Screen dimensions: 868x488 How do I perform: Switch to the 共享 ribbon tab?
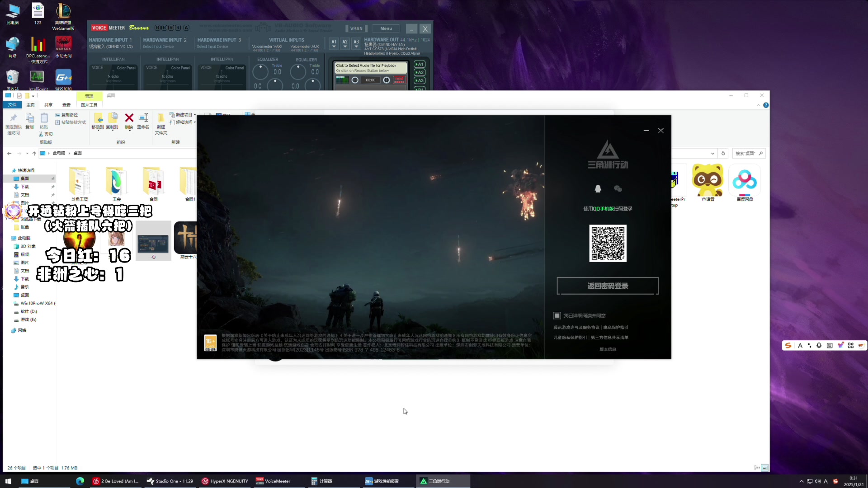[x=48, y=105]
